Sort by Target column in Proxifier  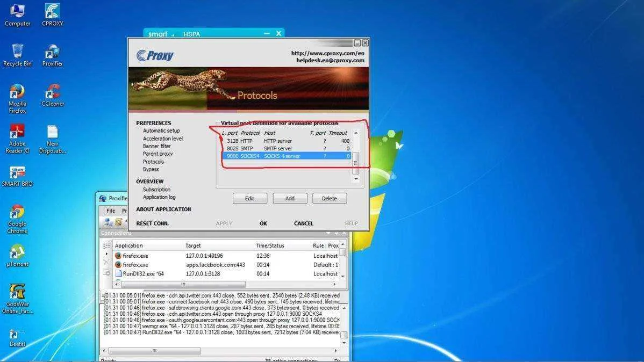pos(193,245)
